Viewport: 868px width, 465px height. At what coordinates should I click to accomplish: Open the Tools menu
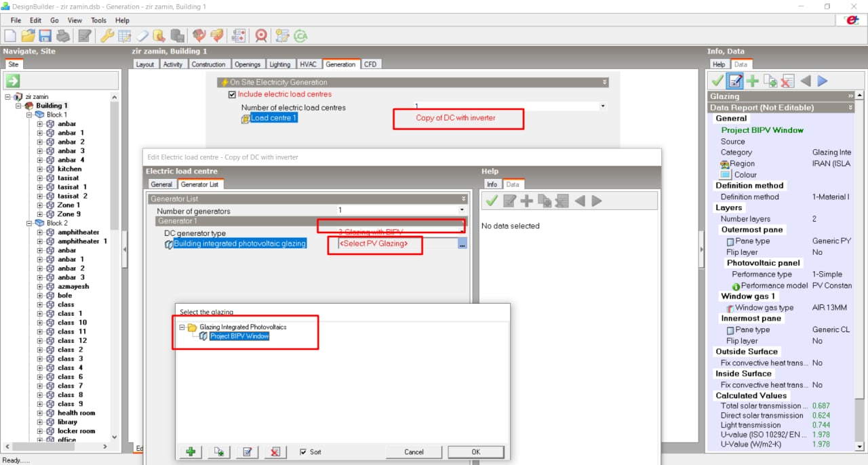click(x=98, y=20)
